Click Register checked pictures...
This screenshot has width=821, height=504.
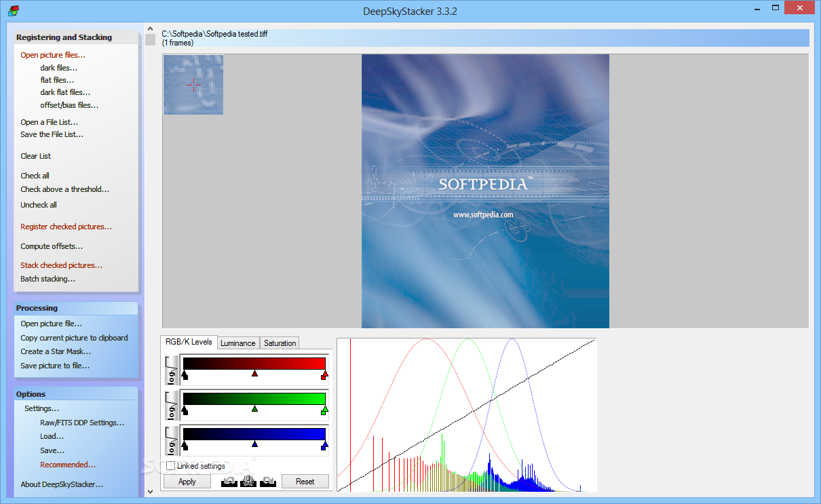point(66,227)
